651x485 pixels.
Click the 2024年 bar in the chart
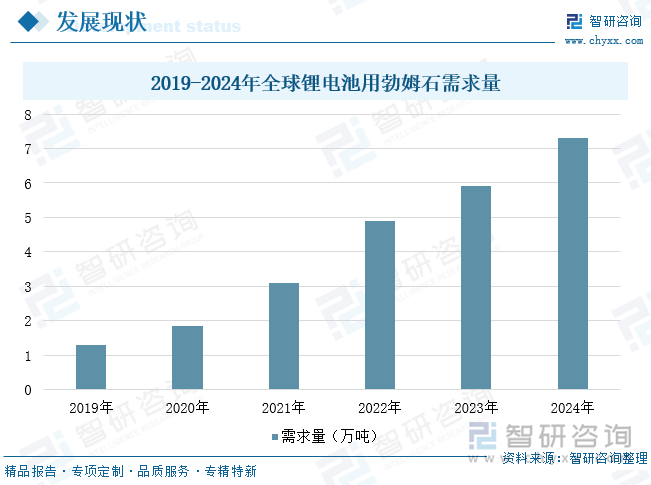click(573, 264)
